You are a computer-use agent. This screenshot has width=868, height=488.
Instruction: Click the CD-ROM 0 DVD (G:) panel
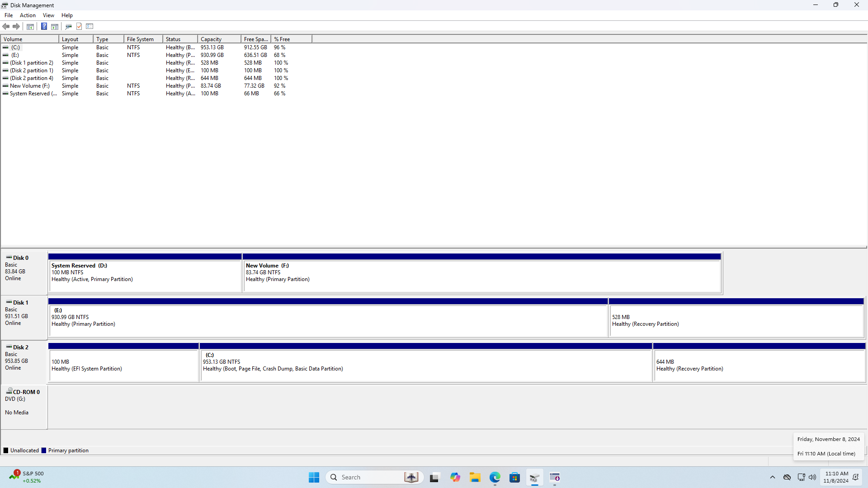tap(24, 407)
